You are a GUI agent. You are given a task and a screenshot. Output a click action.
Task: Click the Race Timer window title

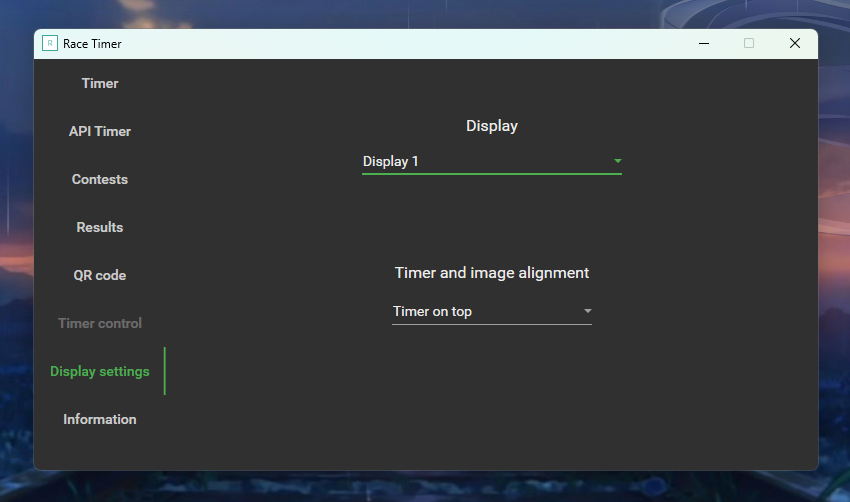[92, 44]
